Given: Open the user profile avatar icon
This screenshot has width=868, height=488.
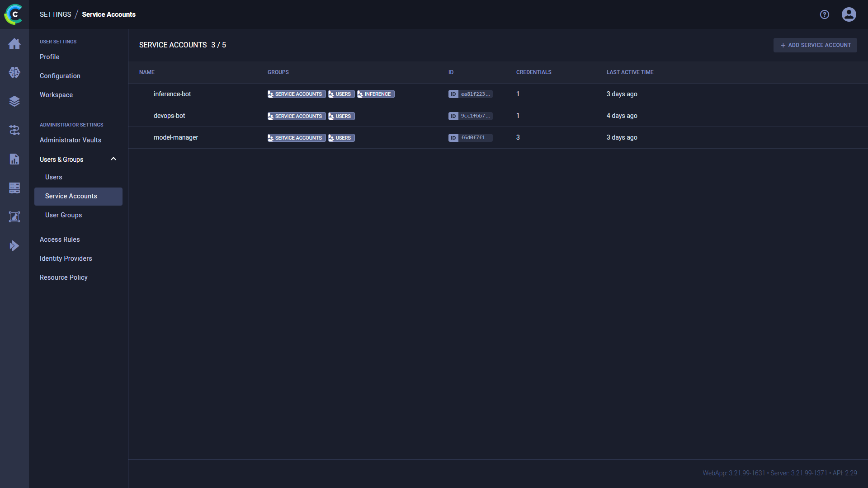Looking at the screenshot, I should [x=849, y=14].
